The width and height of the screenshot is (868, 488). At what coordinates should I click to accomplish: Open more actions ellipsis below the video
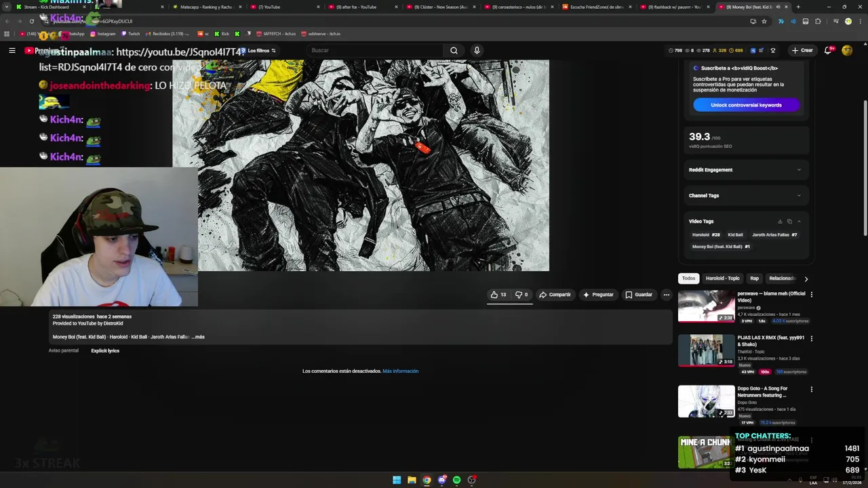click(x=666, y=295)
